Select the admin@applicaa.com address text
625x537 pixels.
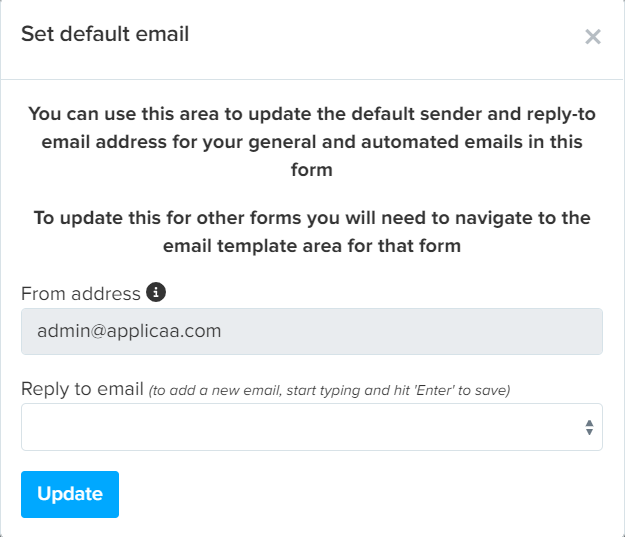tap(129, 331)
